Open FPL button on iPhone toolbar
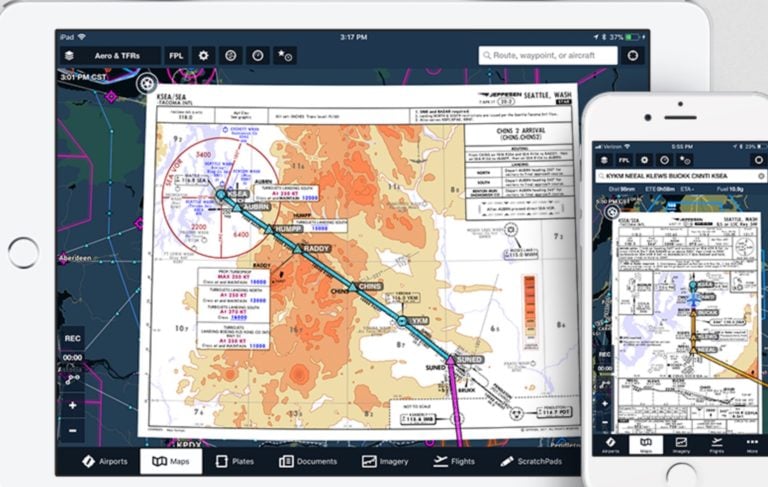Viewport: 768px width, 487px height. (624, 160)
